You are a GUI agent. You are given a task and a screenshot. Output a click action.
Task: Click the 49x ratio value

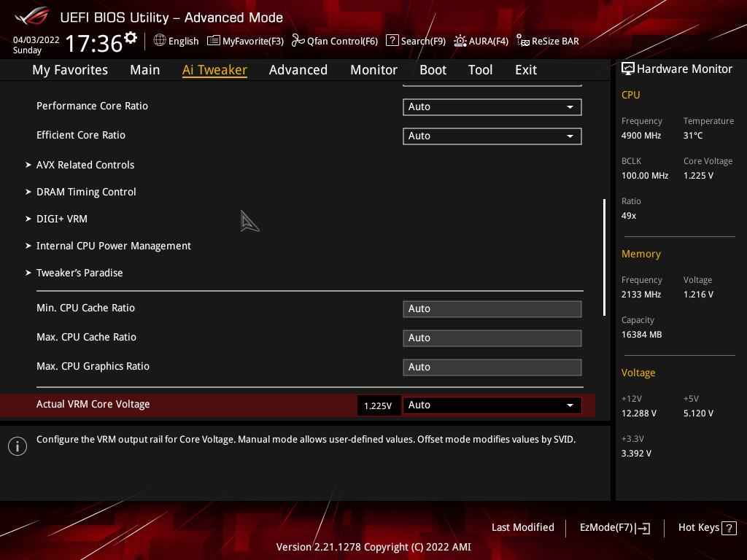(629, 216)
